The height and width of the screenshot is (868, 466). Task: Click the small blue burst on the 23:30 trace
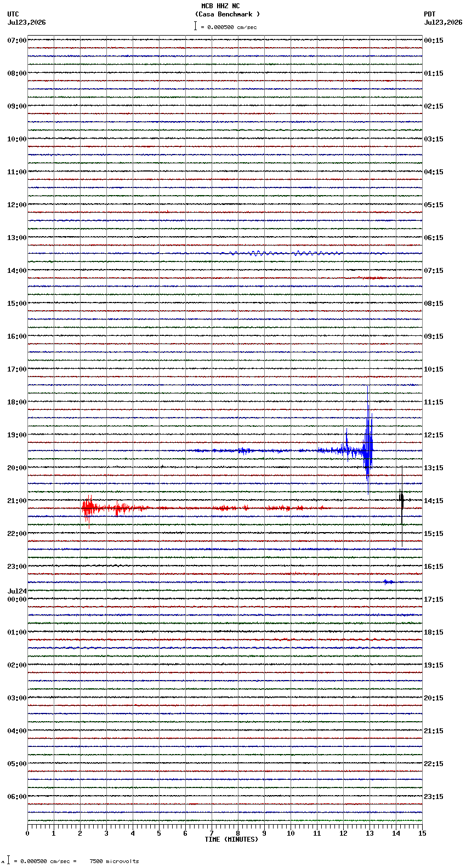pyautogui.click(x=389, y=582)
